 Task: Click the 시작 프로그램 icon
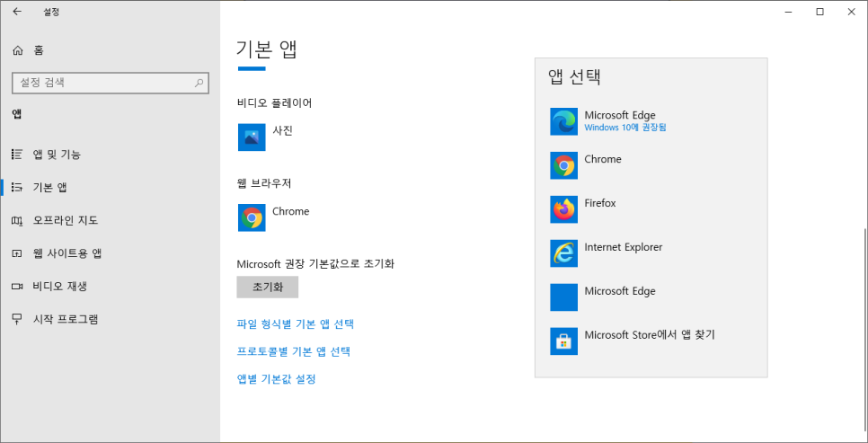tap(17, 320)
